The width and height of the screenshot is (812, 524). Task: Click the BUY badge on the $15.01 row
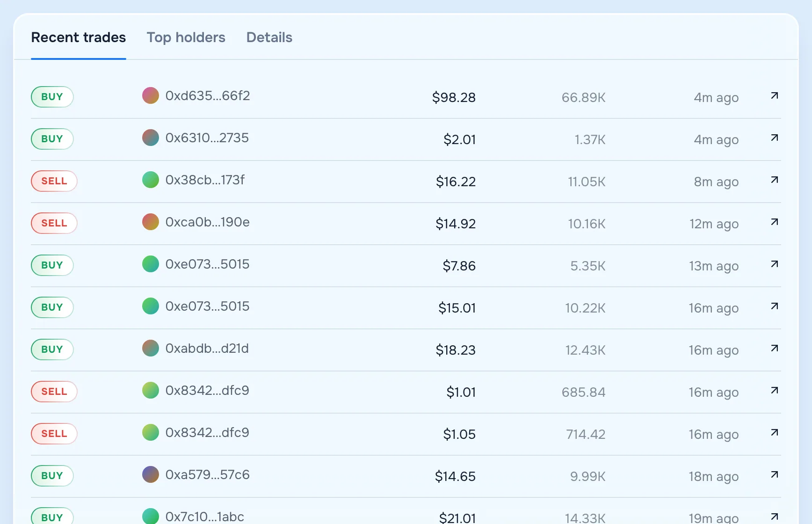(x=52, y=307)
